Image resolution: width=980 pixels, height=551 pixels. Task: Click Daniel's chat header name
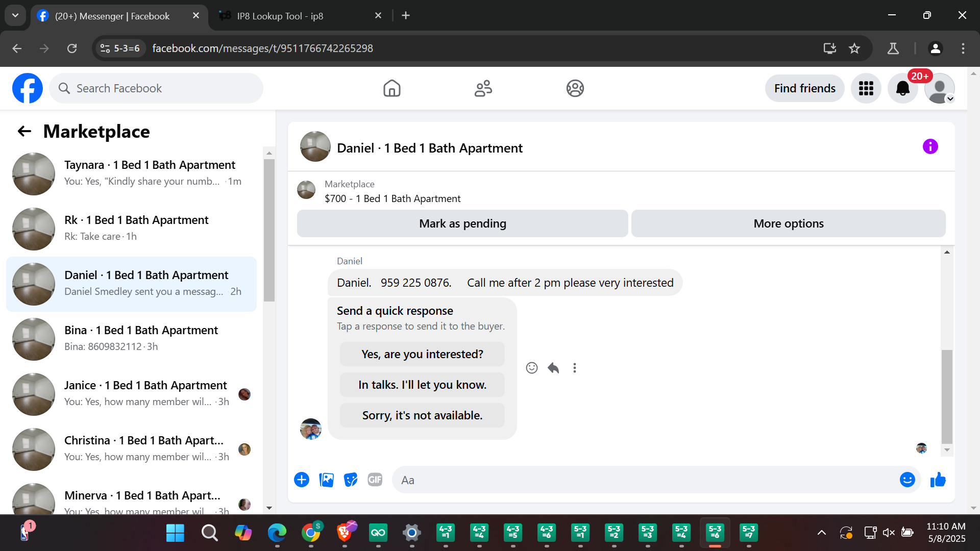tap(429, 148)
